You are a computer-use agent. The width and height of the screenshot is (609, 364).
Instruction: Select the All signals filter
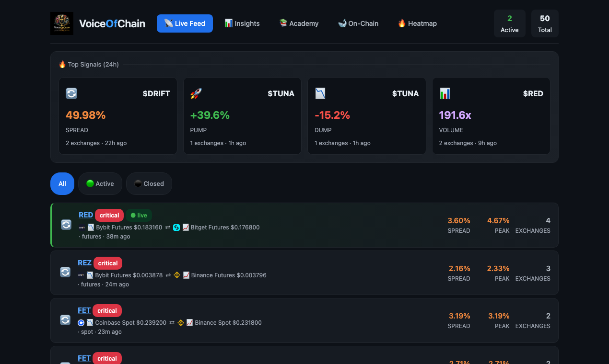point(62,183)
